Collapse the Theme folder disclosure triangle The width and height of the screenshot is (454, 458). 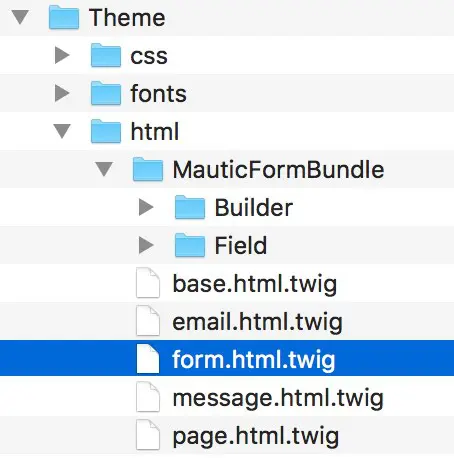20,17
